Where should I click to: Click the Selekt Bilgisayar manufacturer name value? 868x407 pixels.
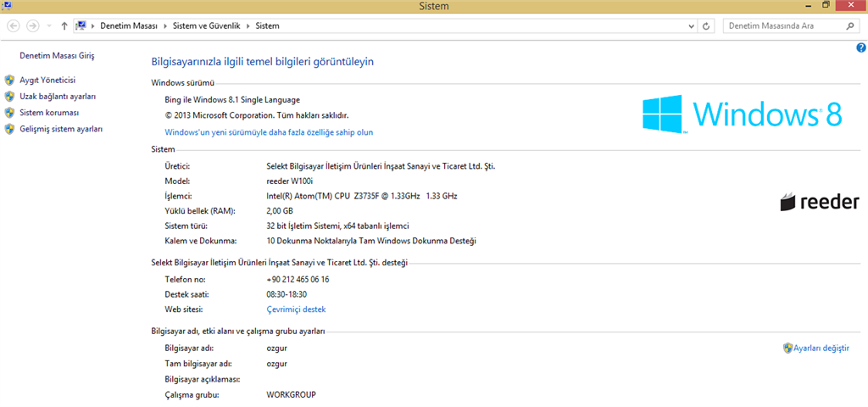pyautogui.click(x=381, y=166)
